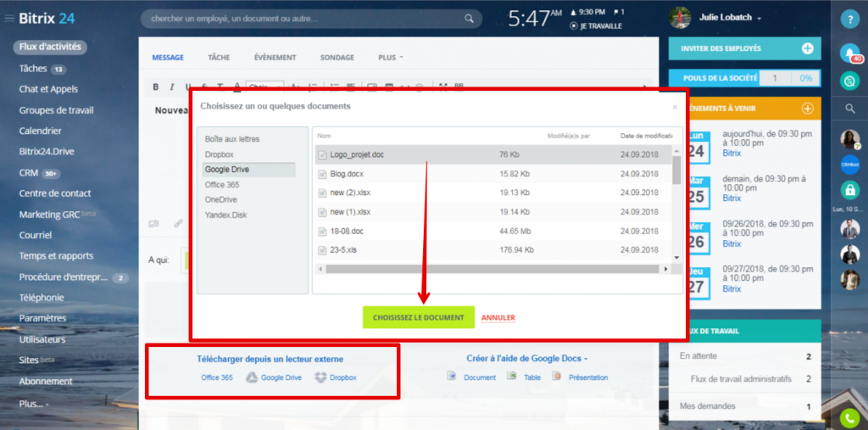Select the Logo_projet.doc file row
Viewport: 868px width, 430px height.
(492, 154)
